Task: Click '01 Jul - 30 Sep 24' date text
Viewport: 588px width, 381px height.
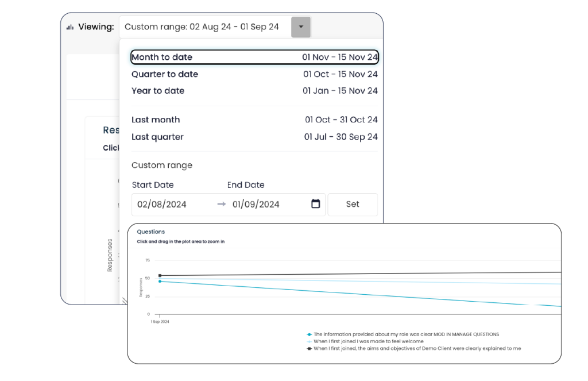Action: tap(341, 137)
